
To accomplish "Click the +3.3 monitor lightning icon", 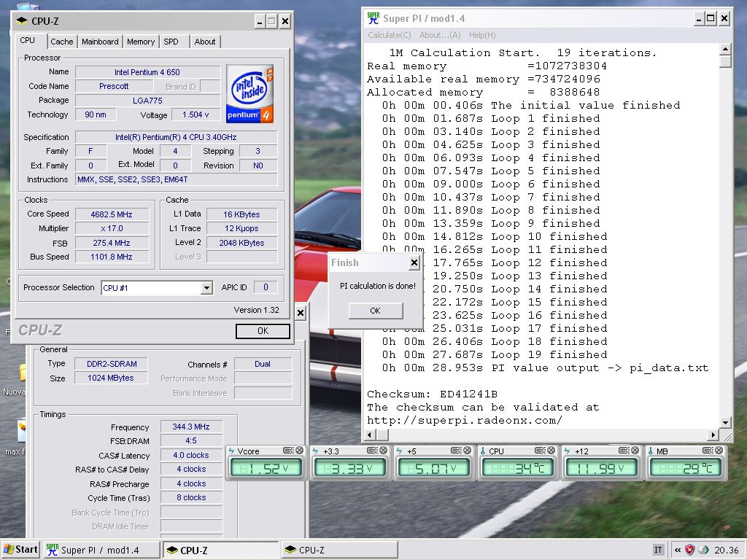I will point(315,451).
